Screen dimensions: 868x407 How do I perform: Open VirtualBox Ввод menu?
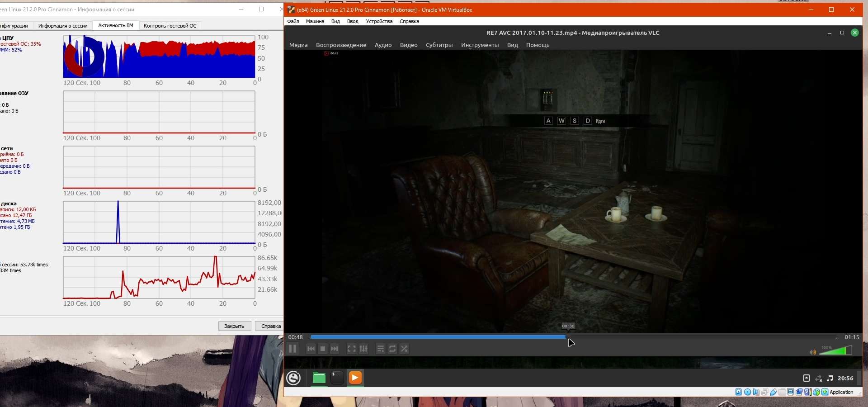pos(353,21)
